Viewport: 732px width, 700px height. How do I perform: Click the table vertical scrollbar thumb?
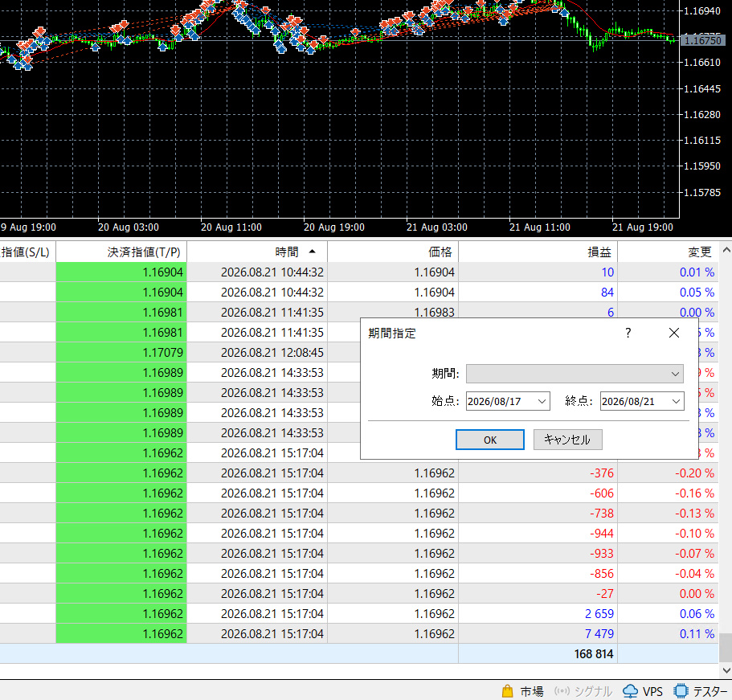pos(726,647)
